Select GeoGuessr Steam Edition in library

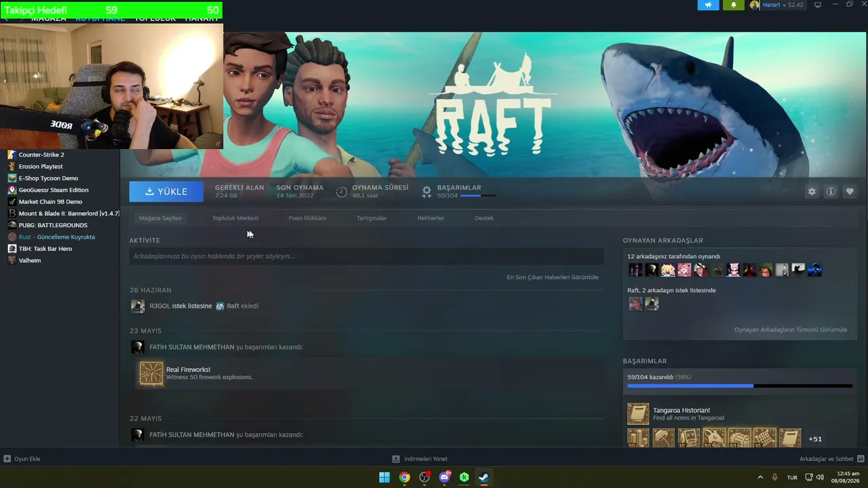54,190
